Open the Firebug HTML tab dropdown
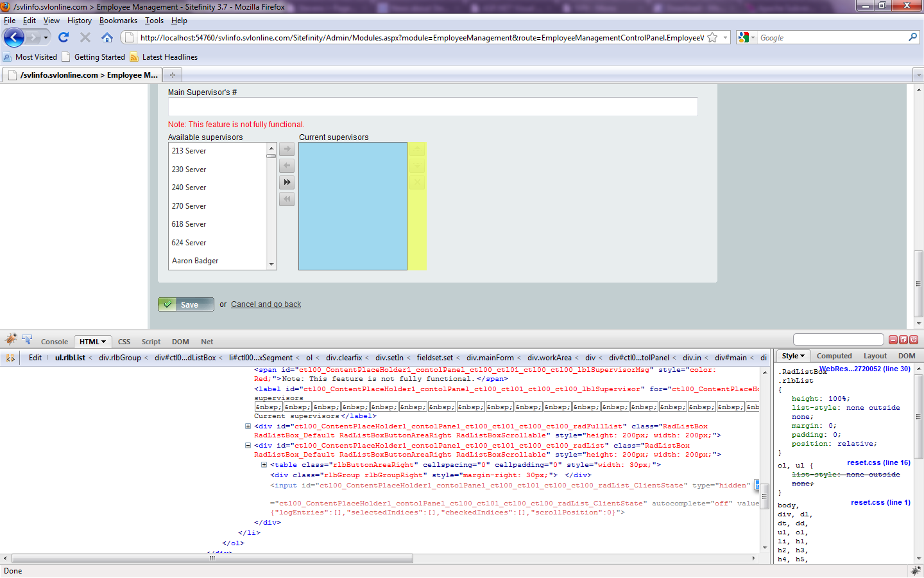The height and width of the screenshot is (578, 924). click(x=93, y=342)
